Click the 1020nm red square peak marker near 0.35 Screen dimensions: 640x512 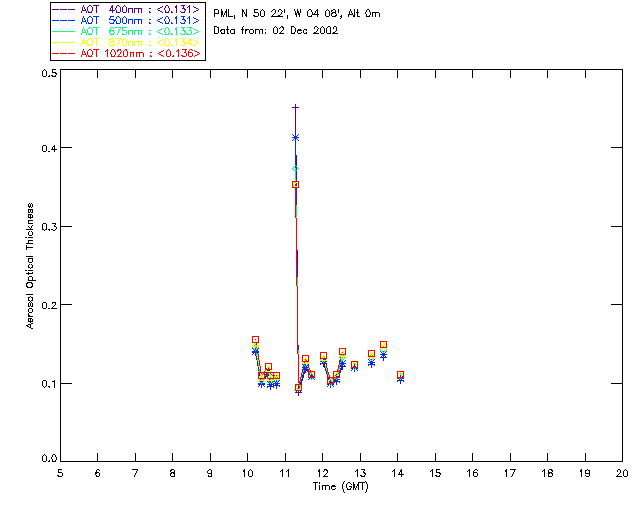296,185
